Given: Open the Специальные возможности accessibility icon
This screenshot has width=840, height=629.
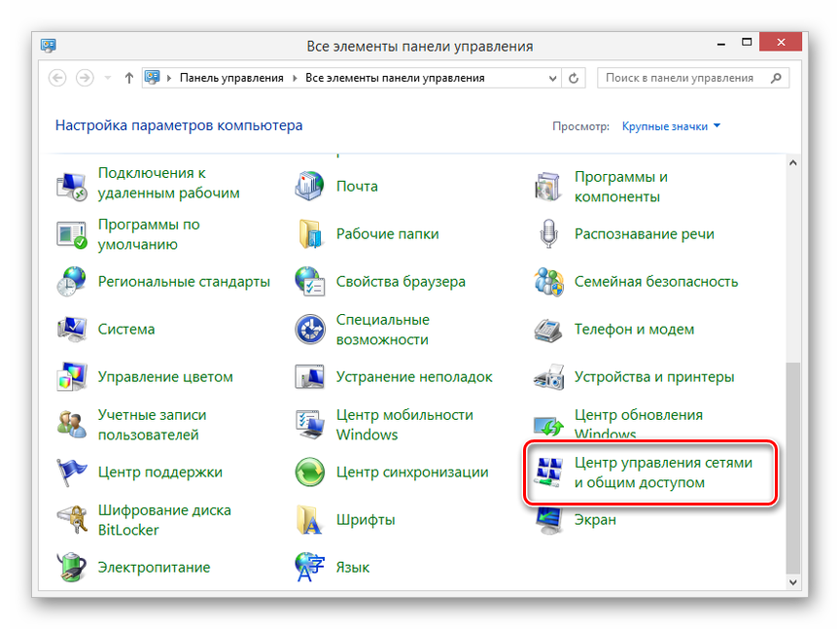Looking at the screenshot, I should (x=309, y=329).
